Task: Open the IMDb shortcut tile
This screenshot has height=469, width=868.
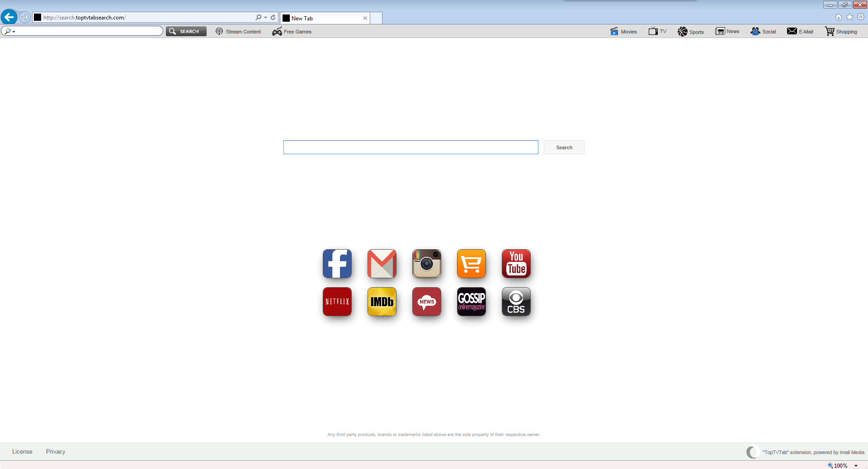Action: [x=382, y=302]
